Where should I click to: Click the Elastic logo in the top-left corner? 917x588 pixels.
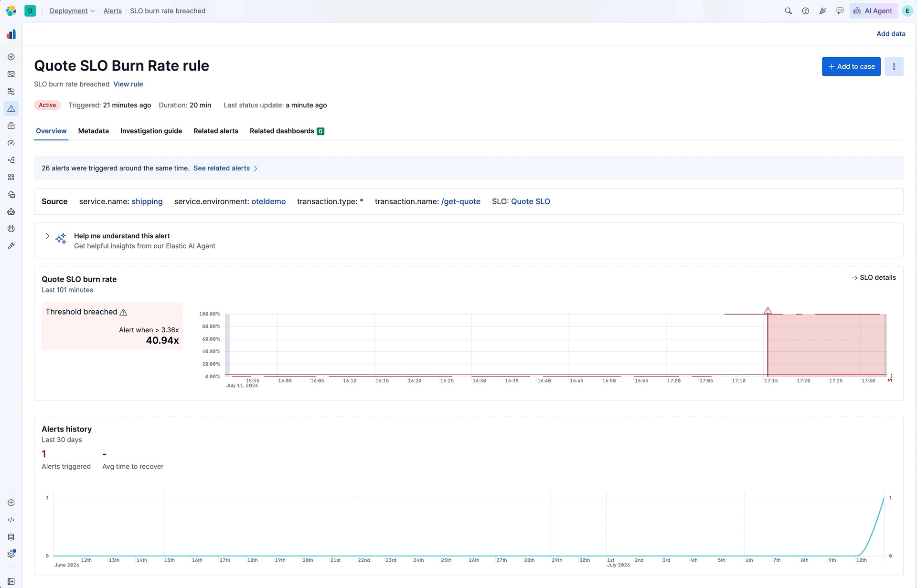(11, 10)
